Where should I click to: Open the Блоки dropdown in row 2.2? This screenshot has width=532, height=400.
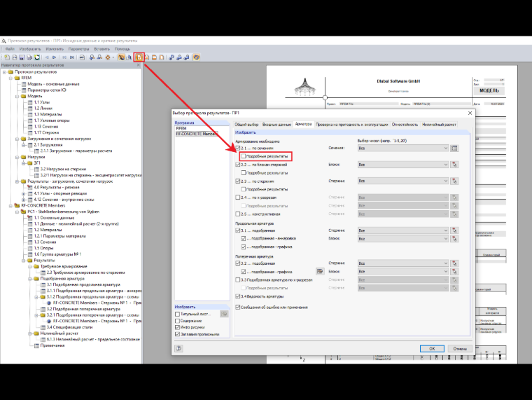pos(403,165)
